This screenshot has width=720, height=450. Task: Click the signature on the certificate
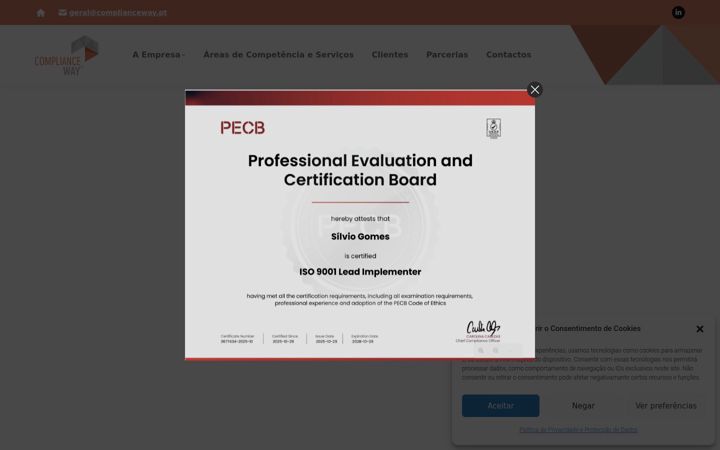(x=483, y=328)
